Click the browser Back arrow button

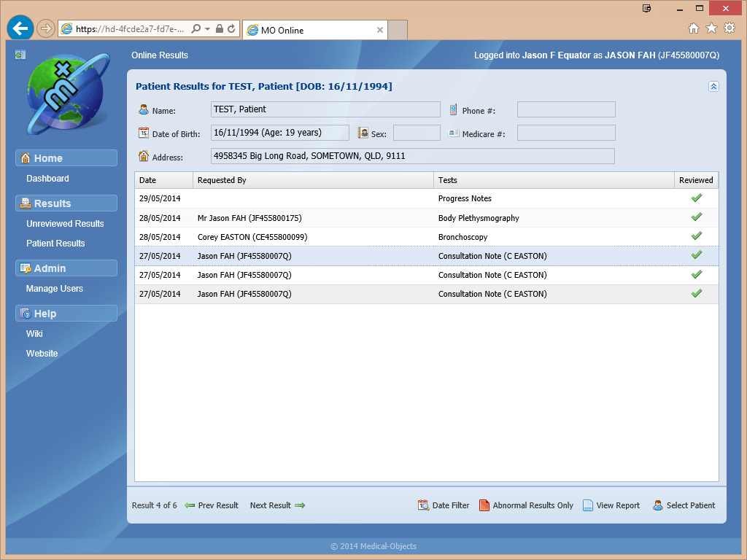[20, 28]
